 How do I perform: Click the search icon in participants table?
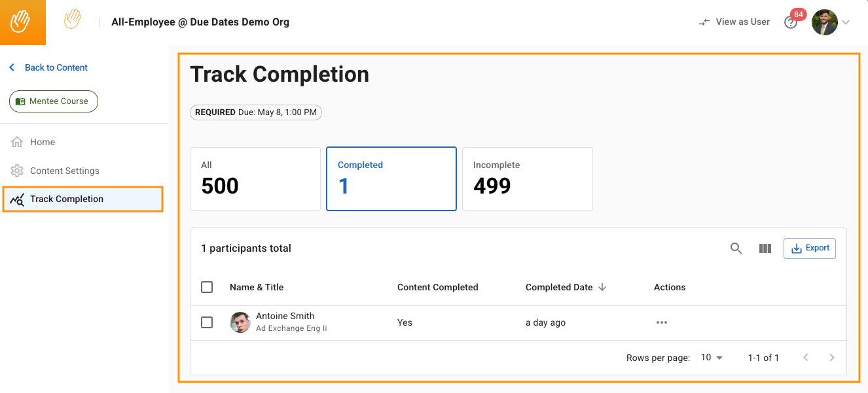[x=736, y=248]
